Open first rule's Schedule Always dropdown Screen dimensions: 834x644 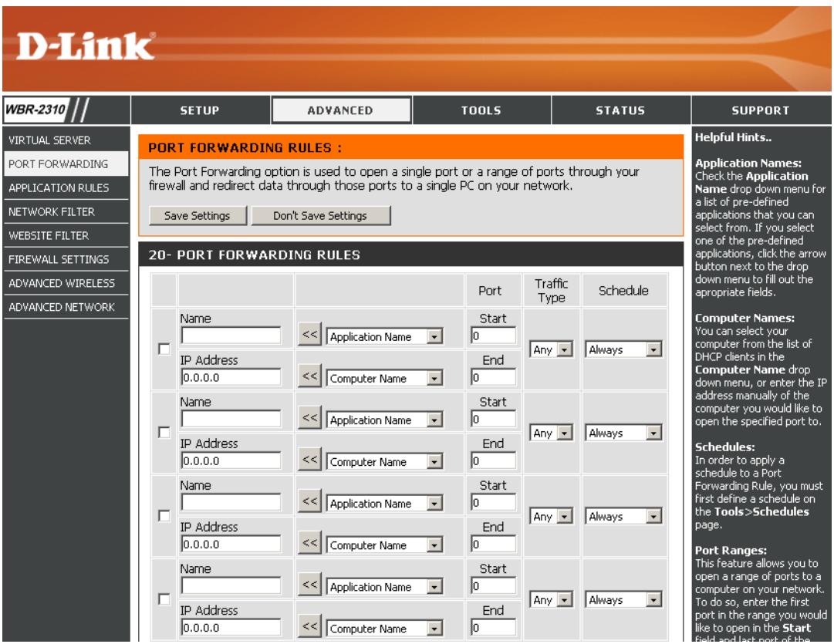[x=623, y=349]
